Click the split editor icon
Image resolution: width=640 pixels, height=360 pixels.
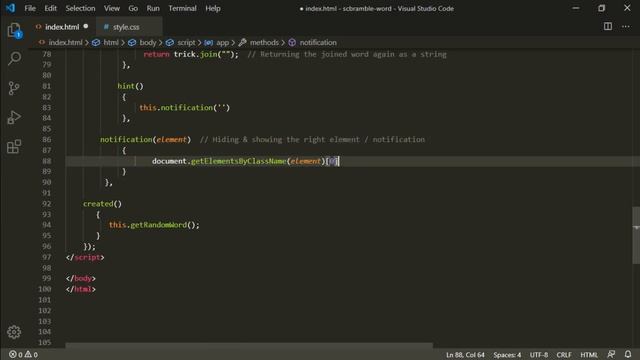click(608, 27)
